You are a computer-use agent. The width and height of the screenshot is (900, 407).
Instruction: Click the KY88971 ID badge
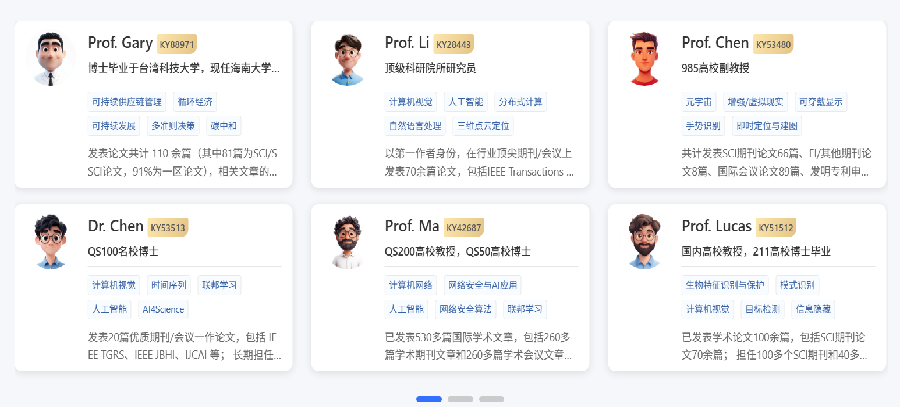click(177, 44)
